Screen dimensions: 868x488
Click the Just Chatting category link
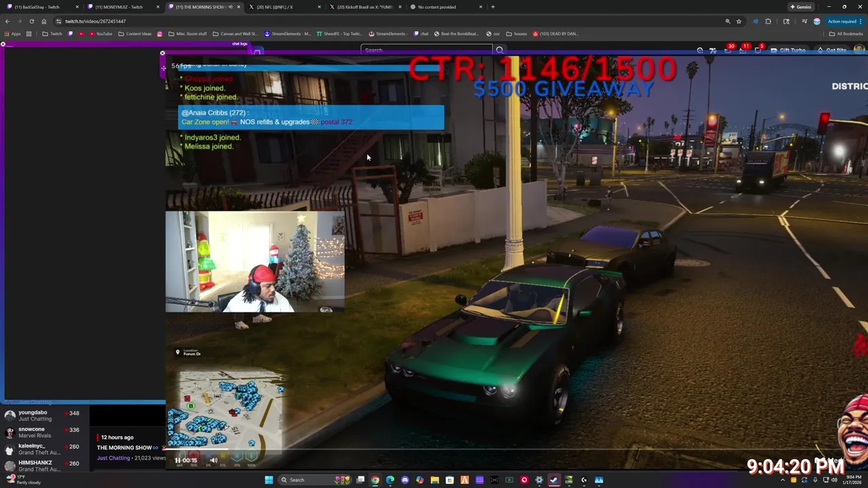pyautogui.click(x=113, y=458)
